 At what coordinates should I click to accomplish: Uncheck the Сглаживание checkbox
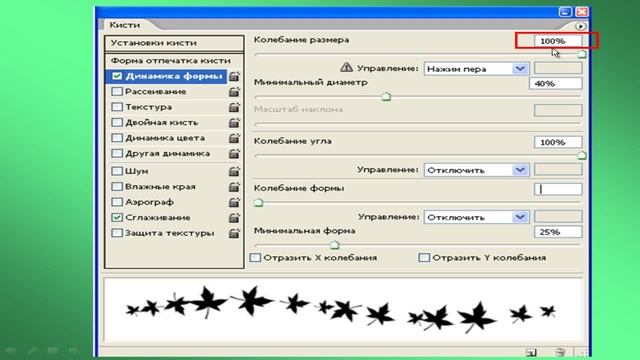(x=117, y=218)
